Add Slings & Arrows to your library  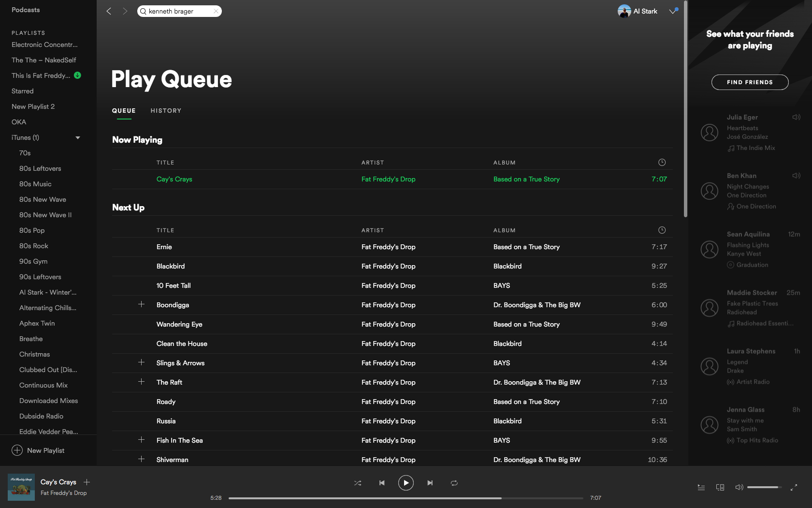[x=141, y=362]
